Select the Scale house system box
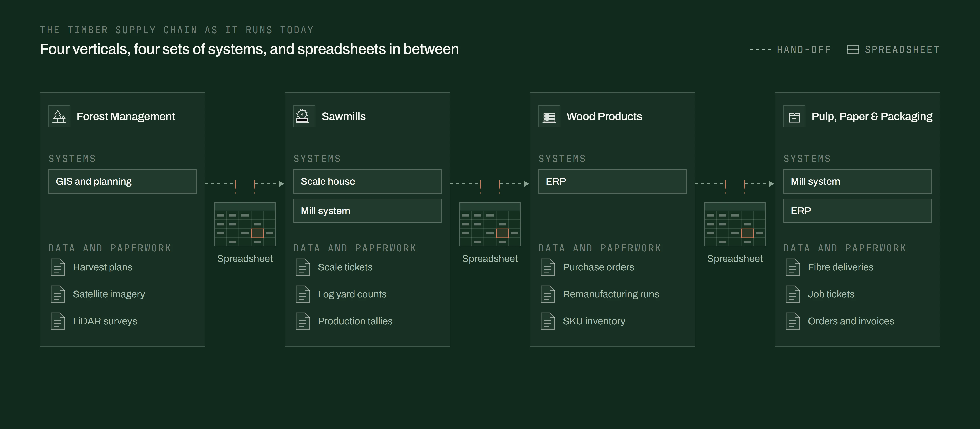The width and height of the screenshot is (980, 429). [367, 182]
